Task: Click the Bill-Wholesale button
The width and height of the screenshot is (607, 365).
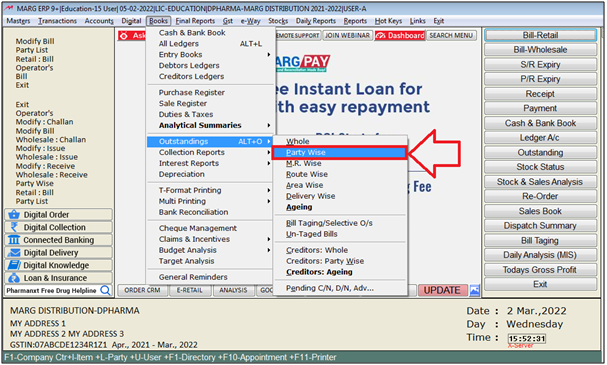Action: click(x=540, y=50)
